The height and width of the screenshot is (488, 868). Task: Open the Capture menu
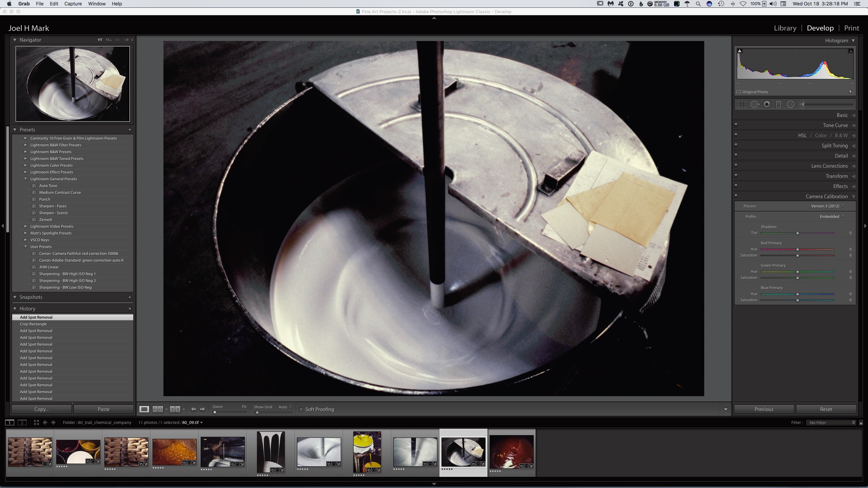tap(73, 4)
